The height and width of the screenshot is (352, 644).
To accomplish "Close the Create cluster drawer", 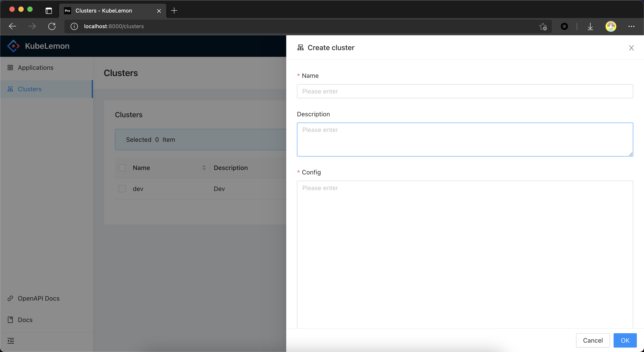I will point(631,48).
